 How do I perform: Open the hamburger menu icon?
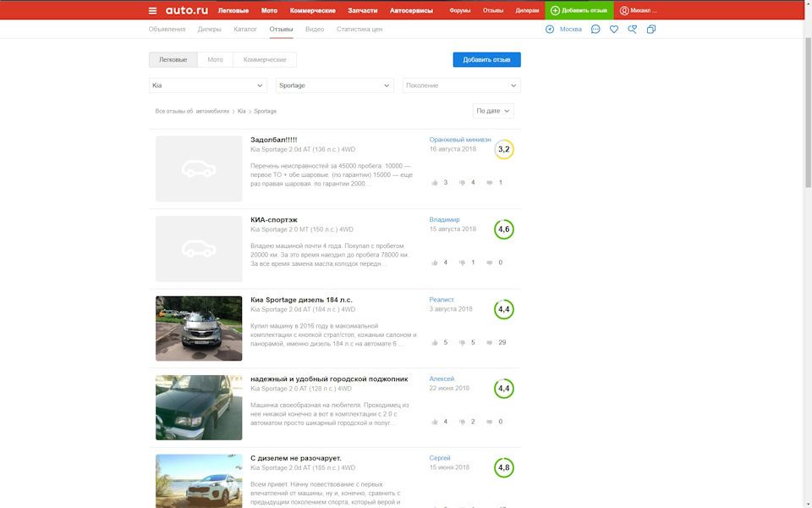(152, 10)
